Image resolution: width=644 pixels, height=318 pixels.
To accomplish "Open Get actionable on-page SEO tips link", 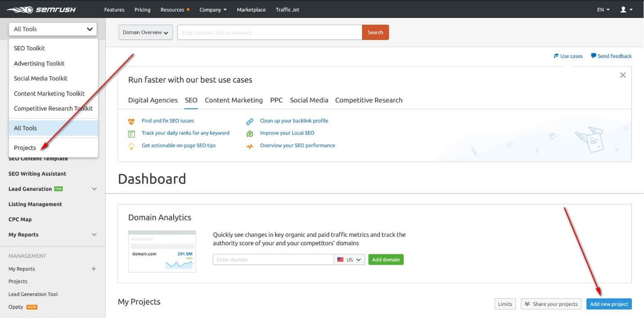I will (179, 146).
